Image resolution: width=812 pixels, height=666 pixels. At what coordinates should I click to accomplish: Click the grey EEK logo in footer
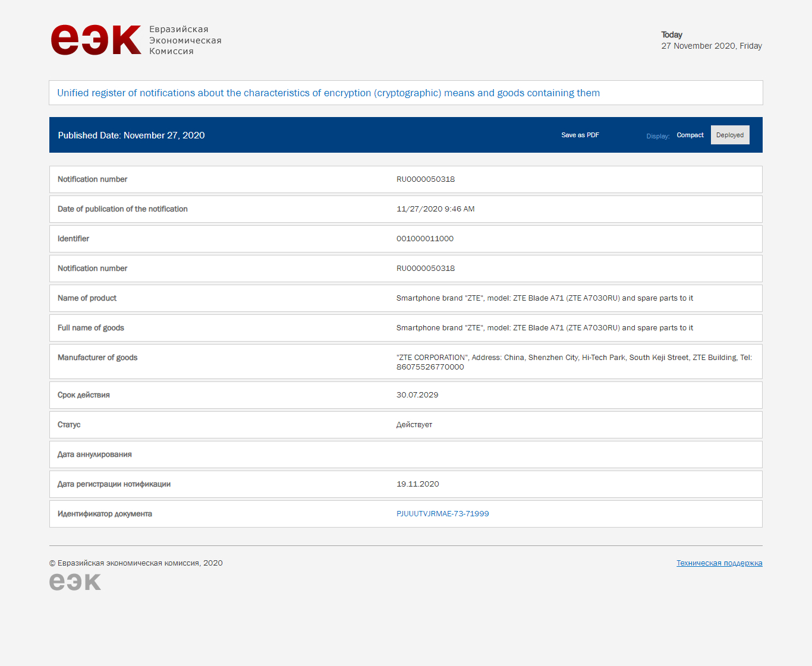click(x=75, y=582)
